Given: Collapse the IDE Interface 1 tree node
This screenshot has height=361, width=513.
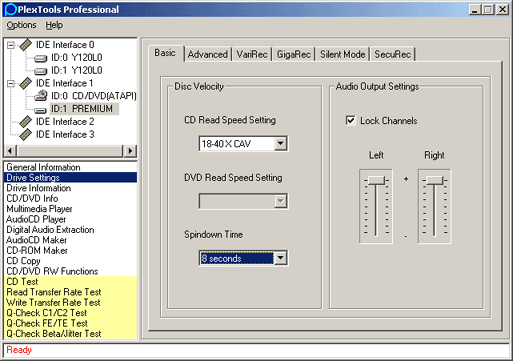Looking at the screenshot, I should pyautogui.click(x=11, y=83).
